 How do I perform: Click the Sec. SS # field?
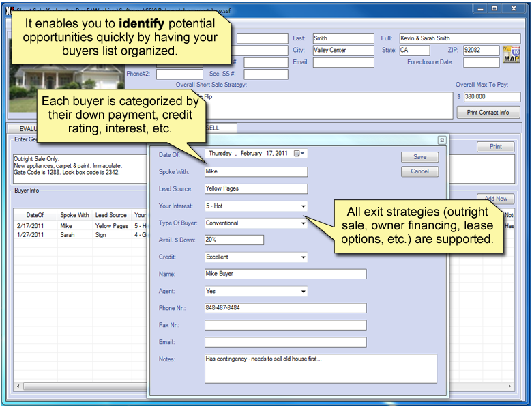[x=266, y=74]
